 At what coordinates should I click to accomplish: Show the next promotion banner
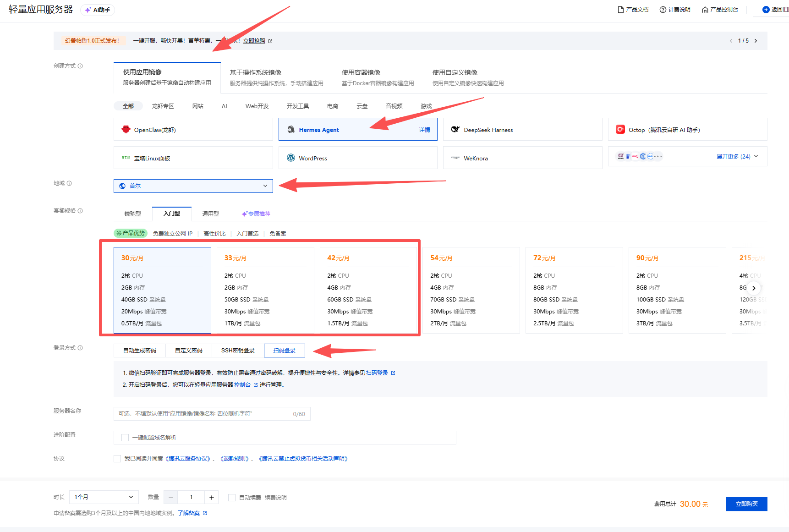coord(756,41)
